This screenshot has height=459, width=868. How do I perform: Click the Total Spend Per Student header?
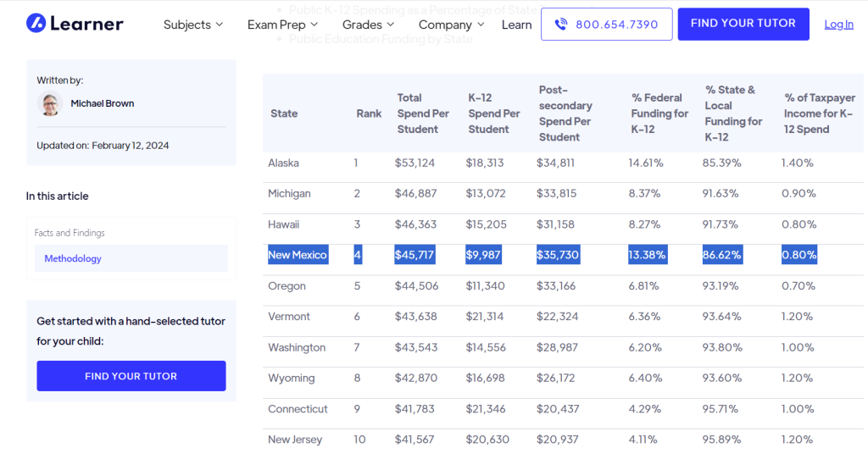point(423,113)
